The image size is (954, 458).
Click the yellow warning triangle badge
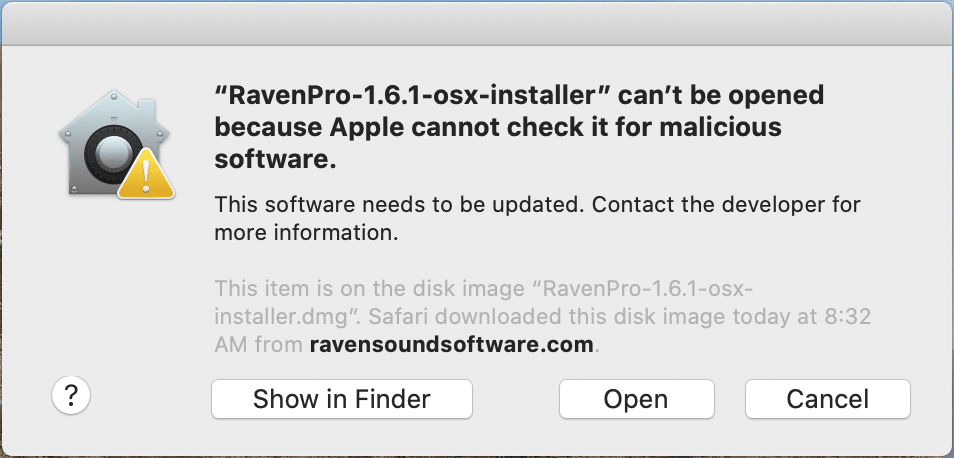point(146,173)
